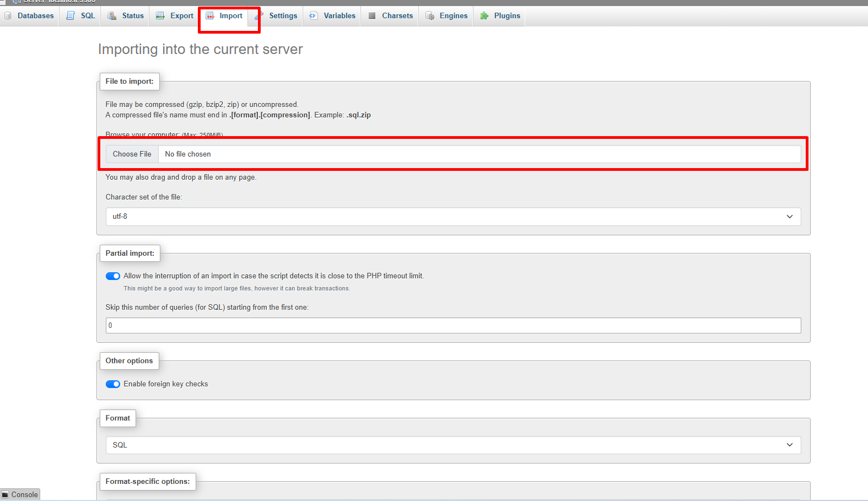
Task: Toggle allow interruption of import switch
Action: (113, 276)
